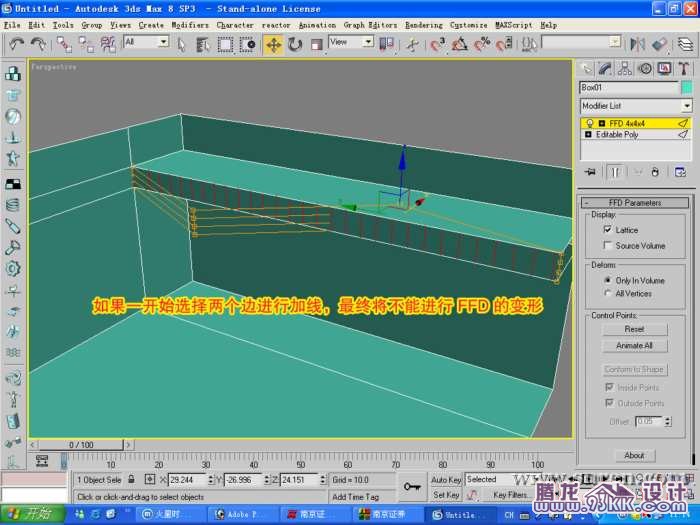700x525 pixels.
Task: Select the Select Object arrow tool
Action: [x=181, y=44]
